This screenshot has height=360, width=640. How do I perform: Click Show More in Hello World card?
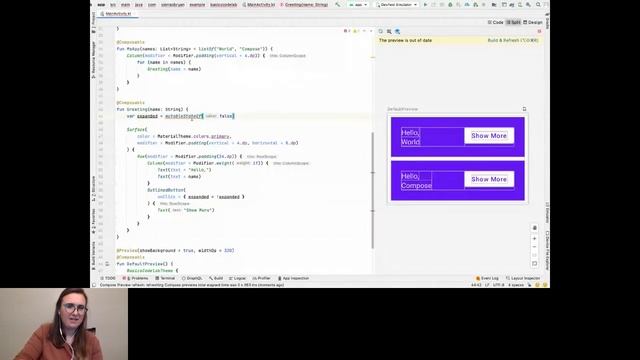coord(489,136)
